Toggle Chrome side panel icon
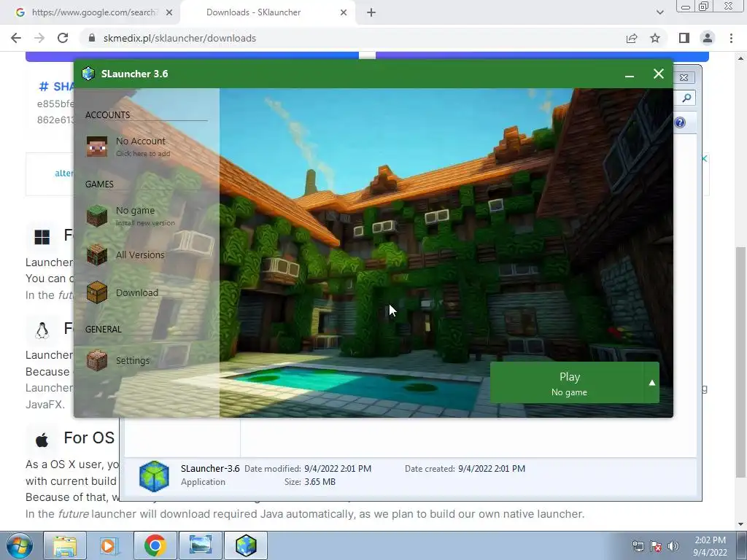747x560 pixels. (x=684, y=38)
